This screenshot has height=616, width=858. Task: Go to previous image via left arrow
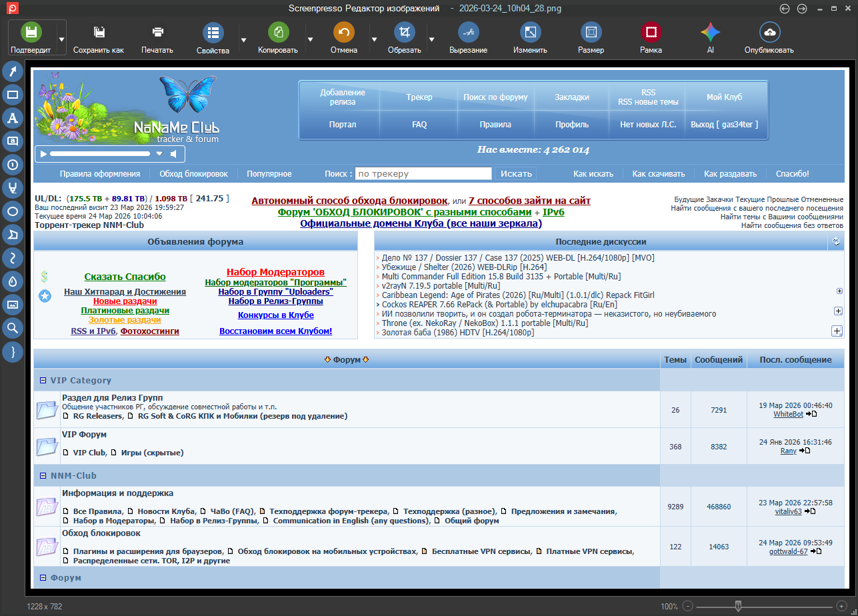point(785,9)
